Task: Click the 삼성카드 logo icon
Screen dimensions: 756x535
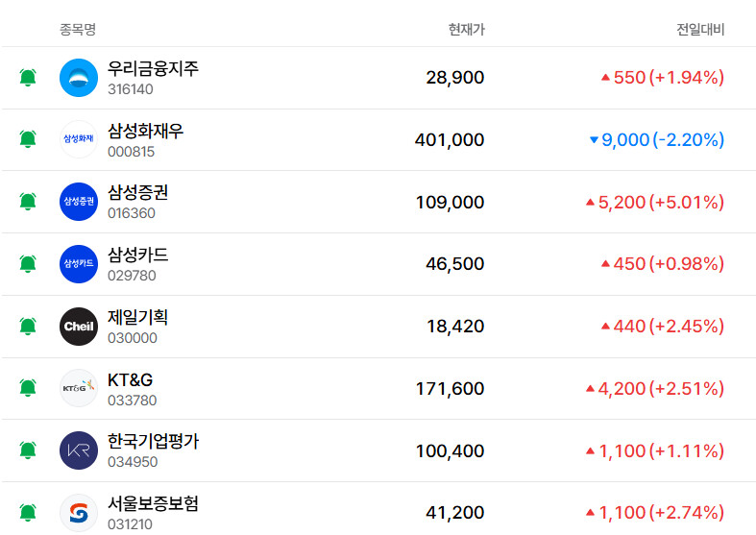Action: pyautogui.click(x=79, y=263)
